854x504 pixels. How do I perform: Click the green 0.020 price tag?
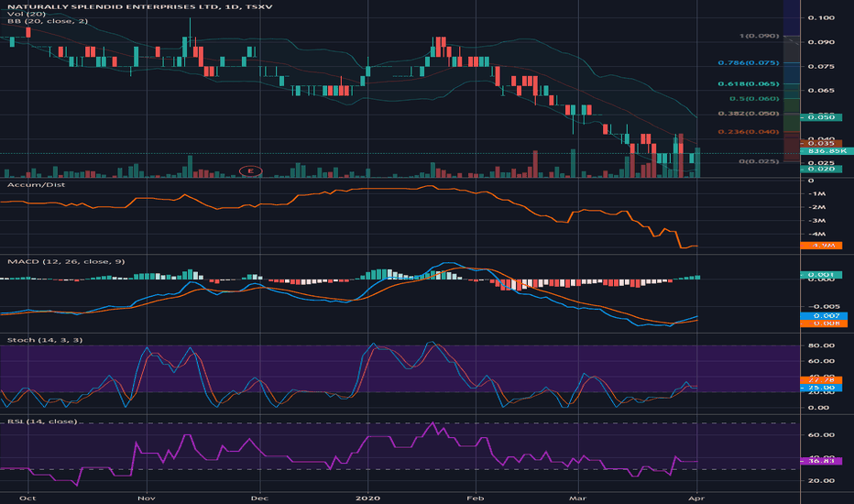pos(821,169)
